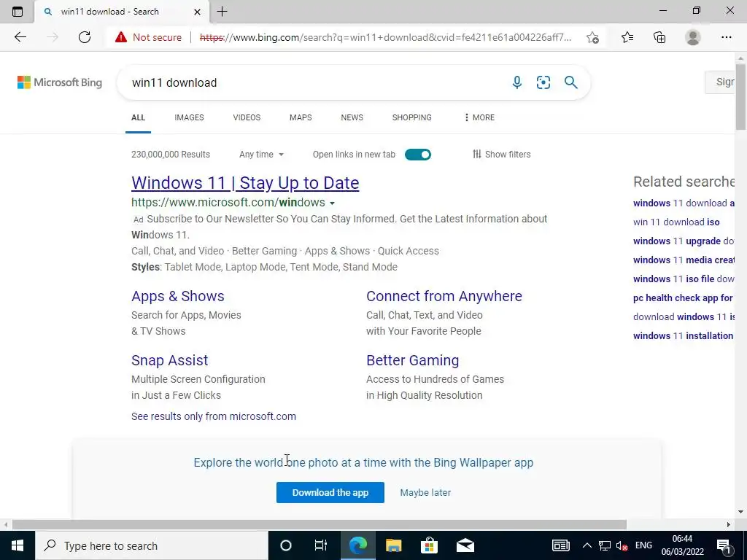
Task: Click the taskbar Type here to search box
Action: coord(152,545)
